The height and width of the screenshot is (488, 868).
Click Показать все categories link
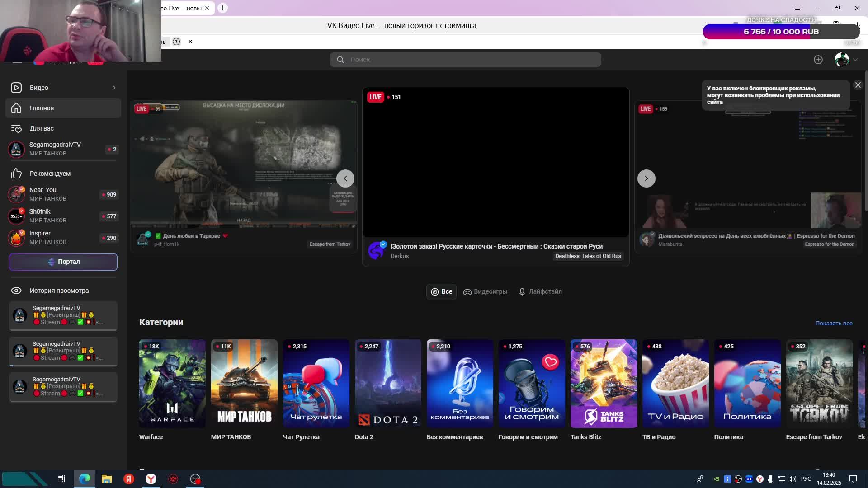coord(834,324)
